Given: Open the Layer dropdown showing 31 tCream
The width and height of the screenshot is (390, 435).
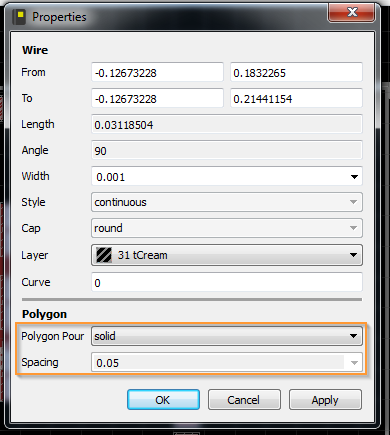Looking at the screenshot, I should coord(227,255).
